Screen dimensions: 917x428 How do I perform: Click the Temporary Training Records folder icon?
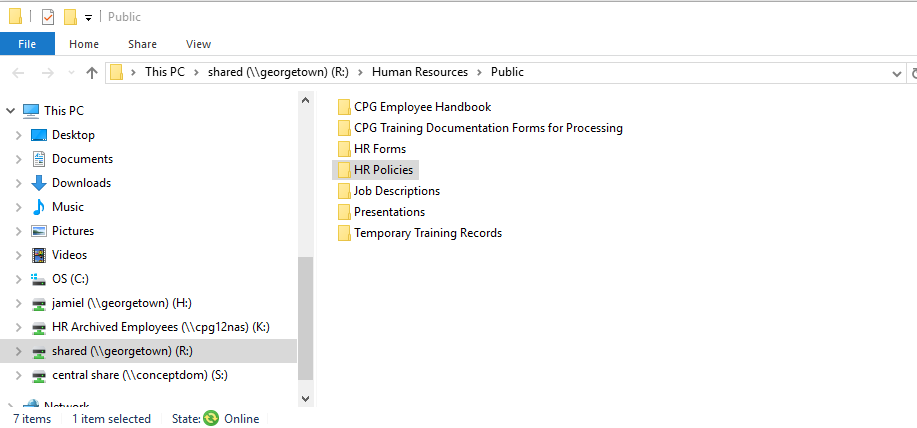tap(344, 233)
